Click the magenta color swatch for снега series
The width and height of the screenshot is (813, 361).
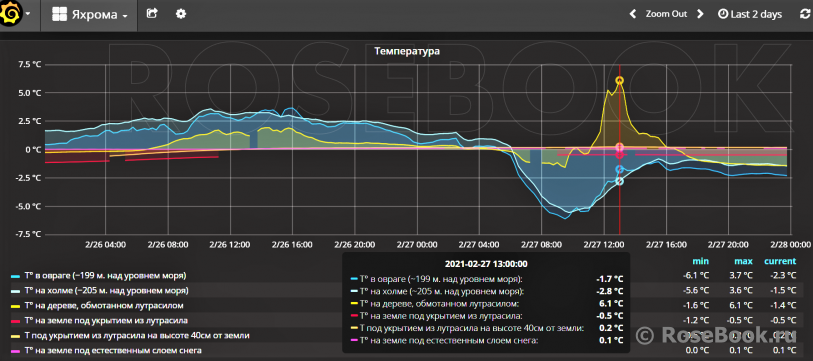[x=16, y=351]
